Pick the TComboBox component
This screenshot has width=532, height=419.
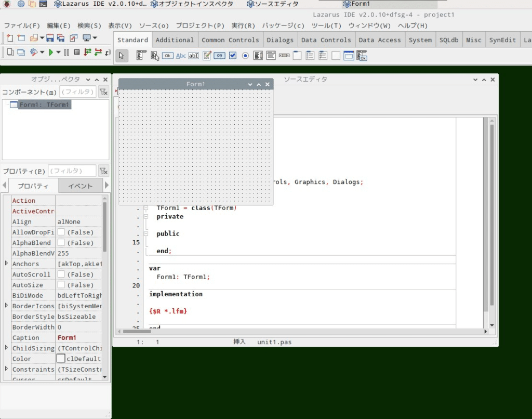pyautogui.click(x=271, y=56)
